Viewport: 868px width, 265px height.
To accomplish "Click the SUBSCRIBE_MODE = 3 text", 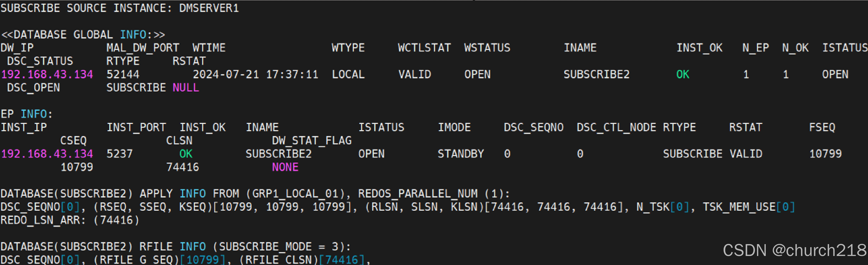I will 279,247.
